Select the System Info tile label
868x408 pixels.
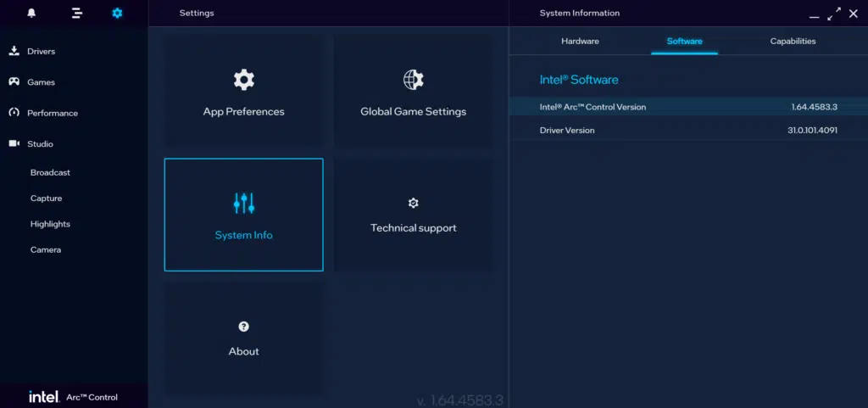click(x=243, y=235)
